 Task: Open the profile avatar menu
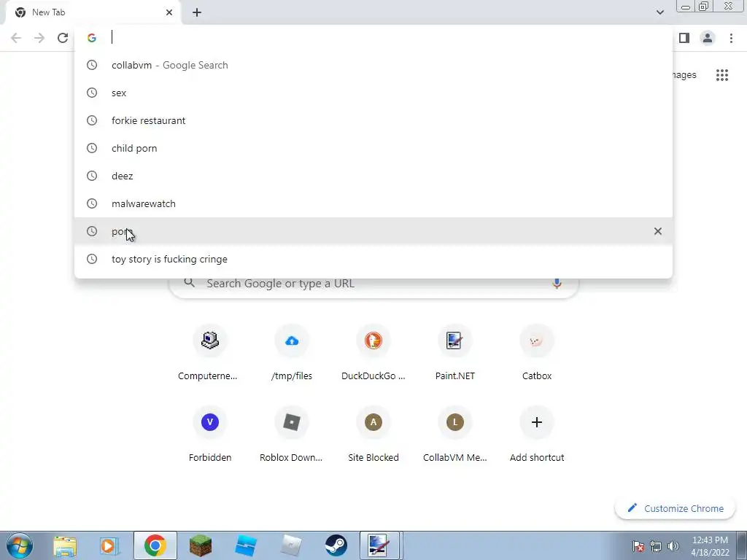[708, 38]
